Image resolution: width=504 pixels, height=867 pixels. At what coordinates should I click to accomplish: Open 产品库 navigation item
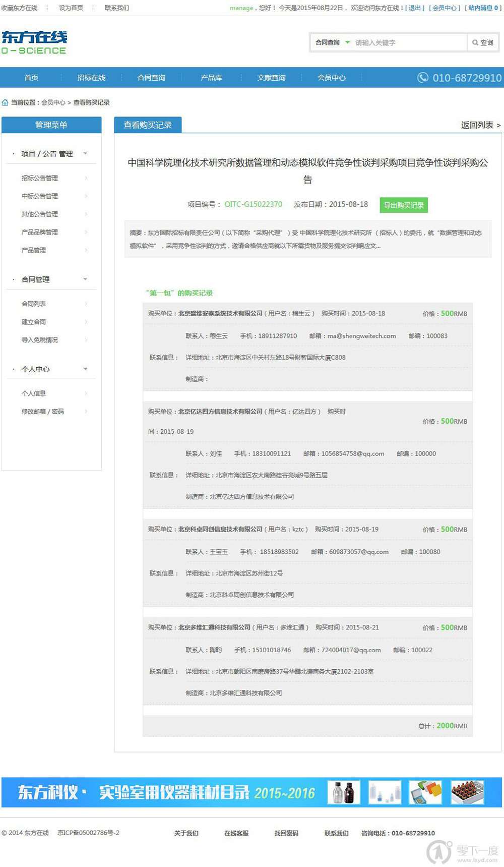click(211, 78)
